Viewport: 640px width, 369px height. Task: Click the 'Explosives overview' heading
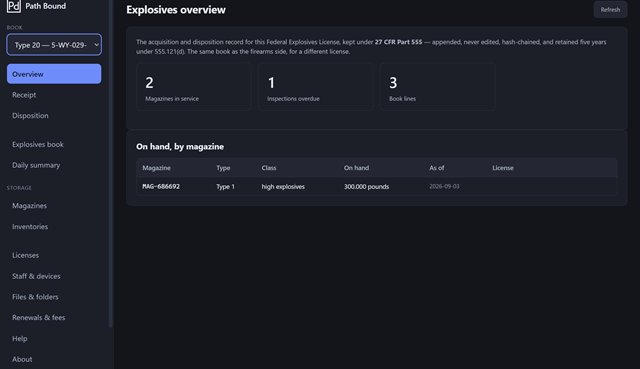pyautogui.click(x=176, y=10)
